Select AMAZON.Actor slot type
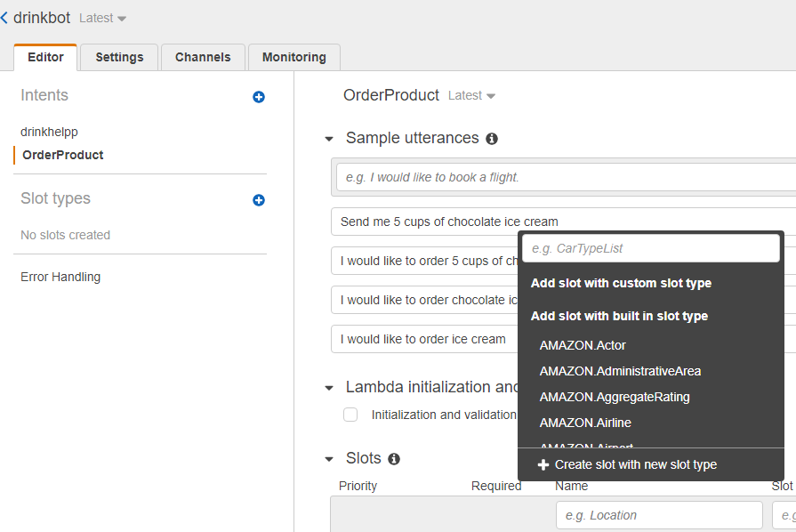Image resolution: width=796 pixels, height=532 pixels. [x=583, y=345]
